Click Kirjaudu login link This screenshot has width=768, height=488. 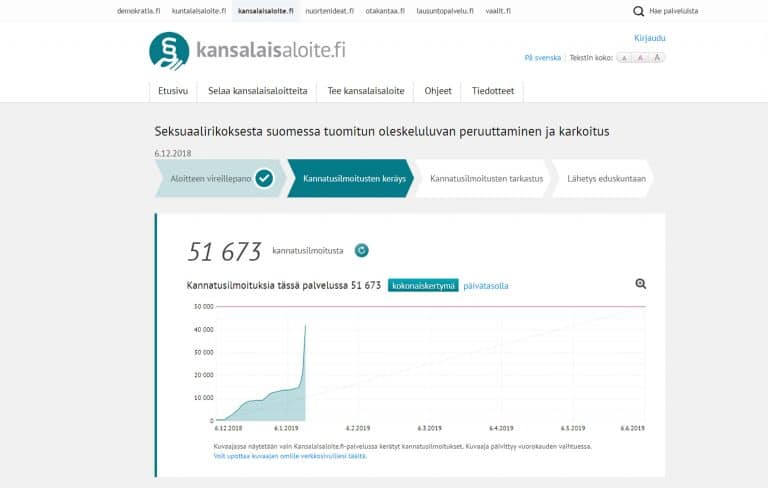point(649,38)
